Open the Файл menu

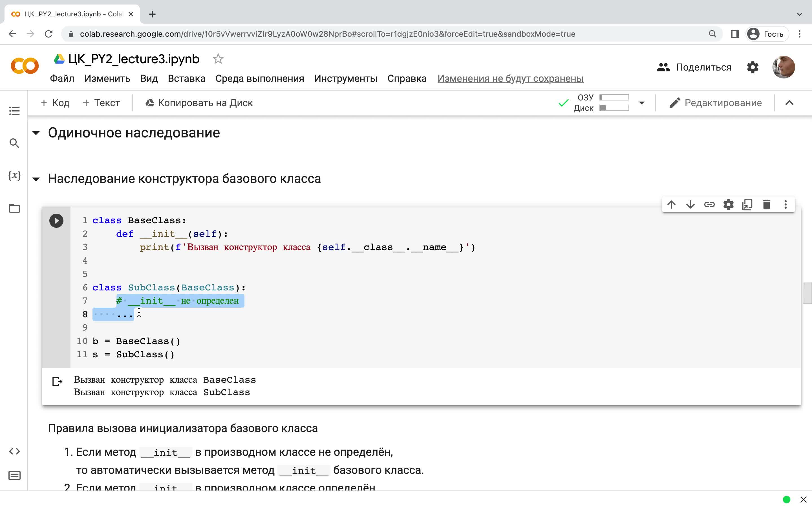62,79
